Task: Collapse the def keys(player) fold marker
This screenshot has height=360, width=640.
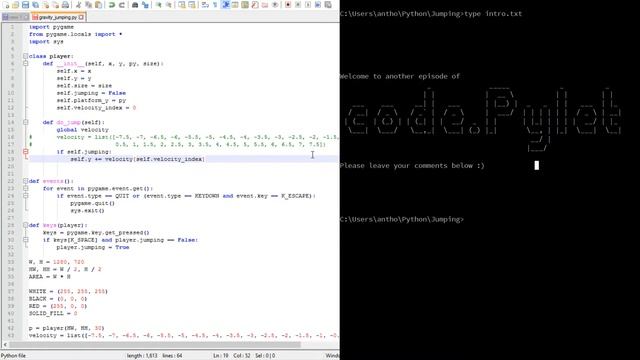Action: (25, 225)
